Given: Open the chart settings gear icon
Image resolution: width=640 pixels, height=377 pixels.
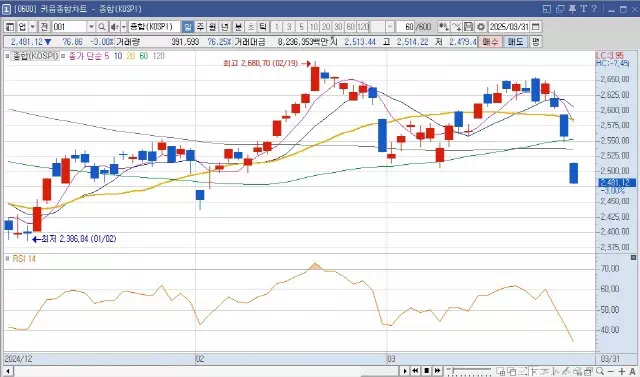Looking at the screenshot, I should coord(481,27).
